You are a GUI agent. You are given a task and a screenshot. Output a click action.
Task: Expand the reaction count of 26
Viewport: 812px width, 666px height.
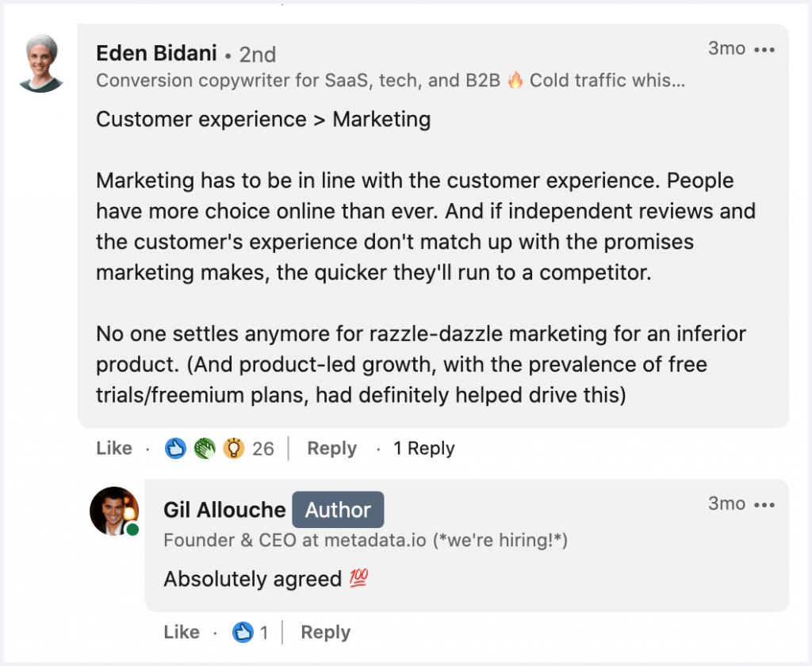tap(262, 448)
